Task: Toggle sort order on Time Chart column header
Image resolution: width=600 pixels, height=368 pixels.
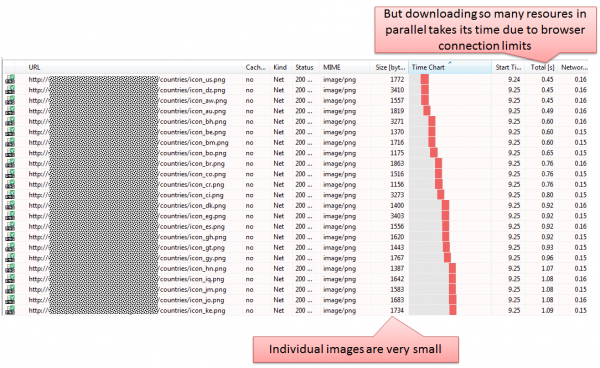Action: (x=450, y=67)
